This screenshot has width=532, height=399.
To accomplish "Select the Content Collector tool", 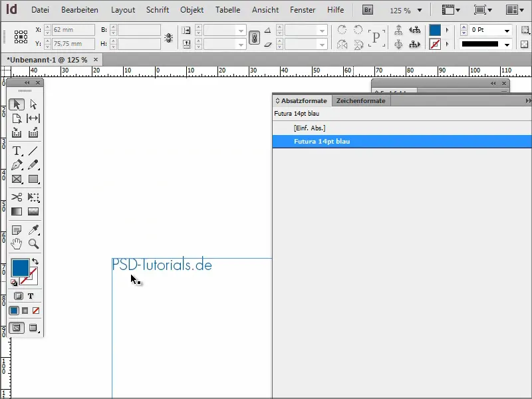I will click(16, 132).
